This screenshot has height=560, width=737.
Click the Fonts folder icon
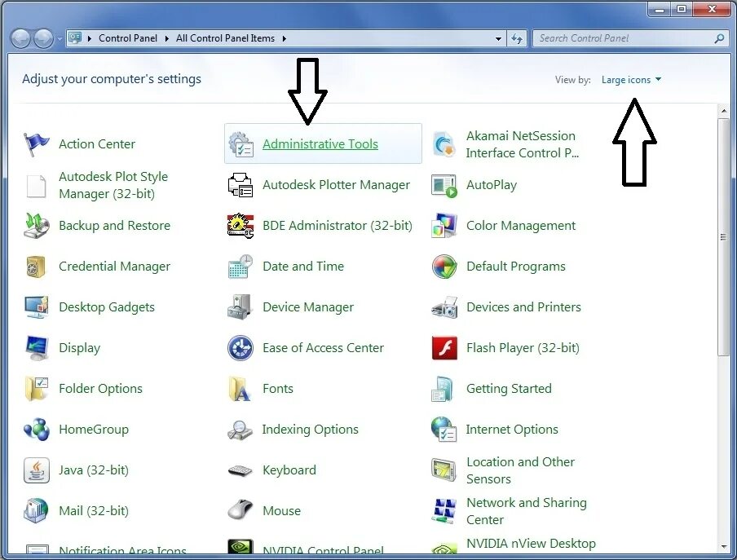[x=241, y=389]
